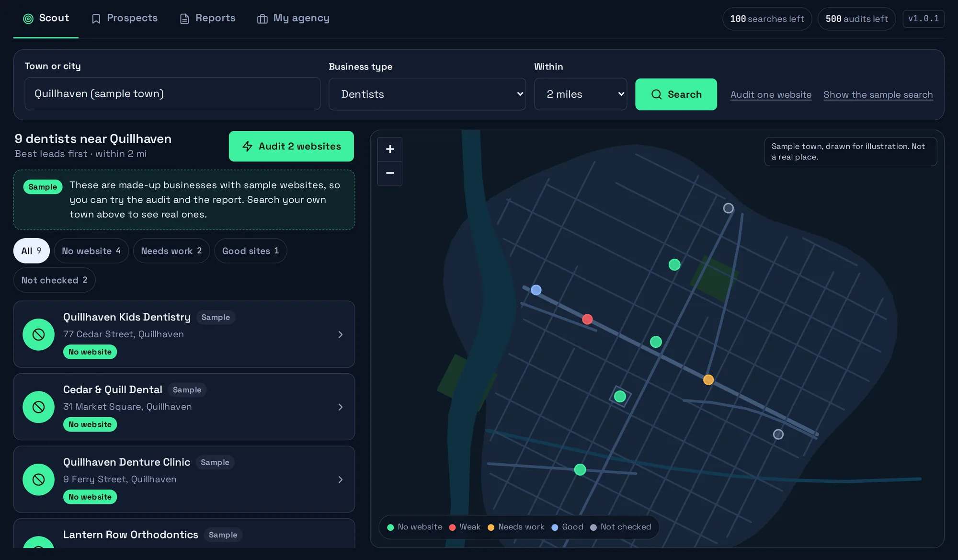Image resolution: width=958 pixels, height=560 pixels.
Task: Click the Reports document icon
Action: [184, 19]
